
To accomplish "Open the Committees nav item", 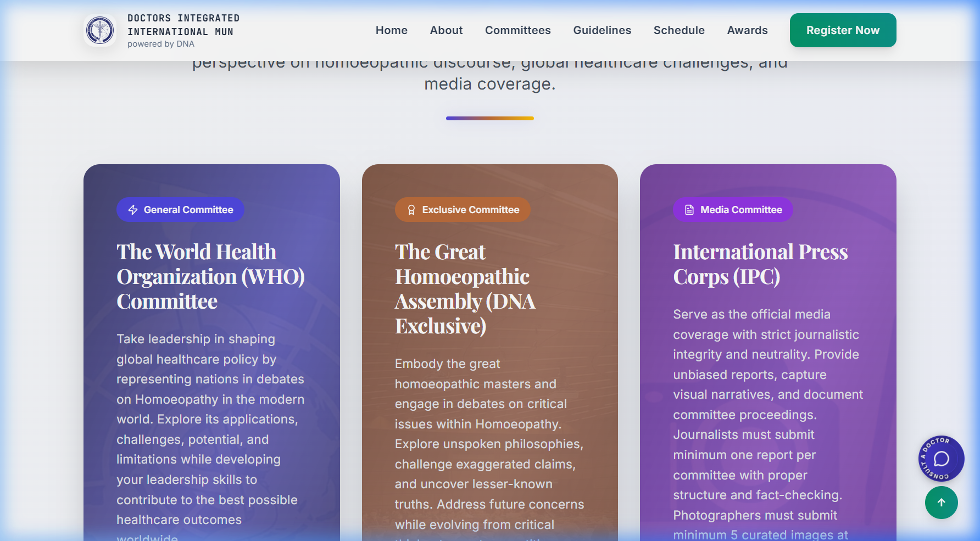I will pos(518,30).
